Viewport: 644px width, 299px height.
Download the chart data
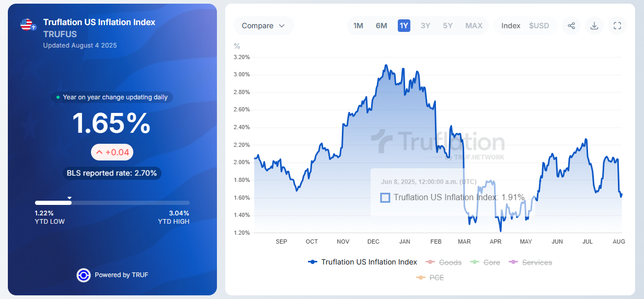click(x=594, y=26)
